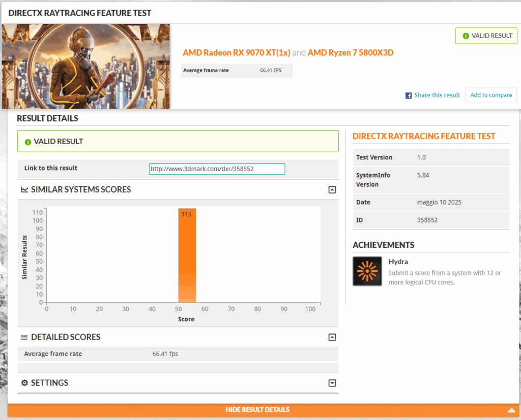Click the chart icon beside Similar Systems Scores
The width and height of the screenshot is (521, 420).
(x=24, y=189)
